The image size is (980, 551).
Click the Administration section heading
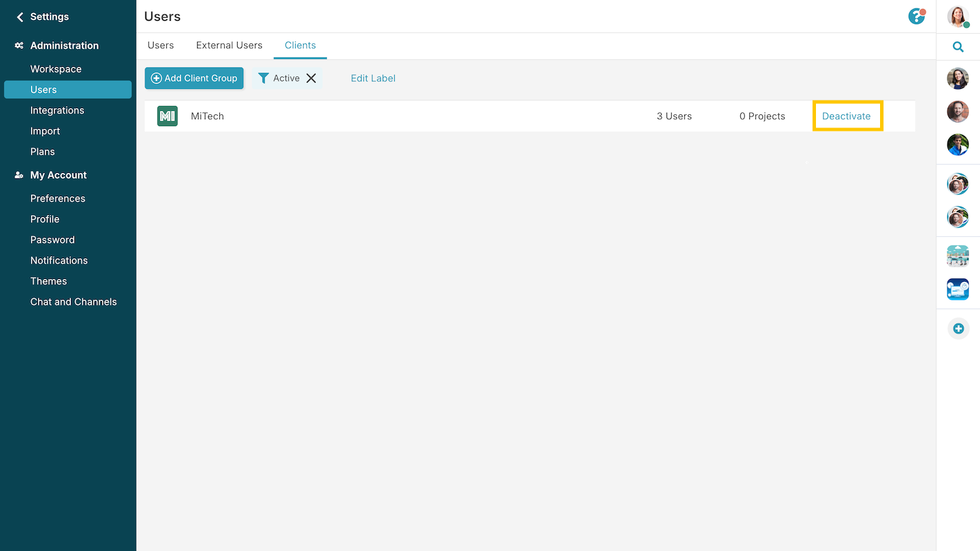[x=65, y=45]
